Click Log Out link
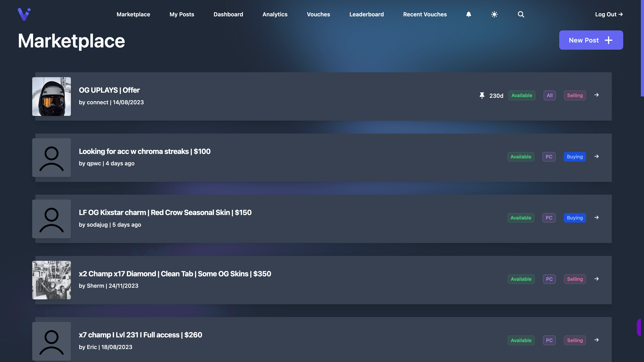 [x=609, y=14]
